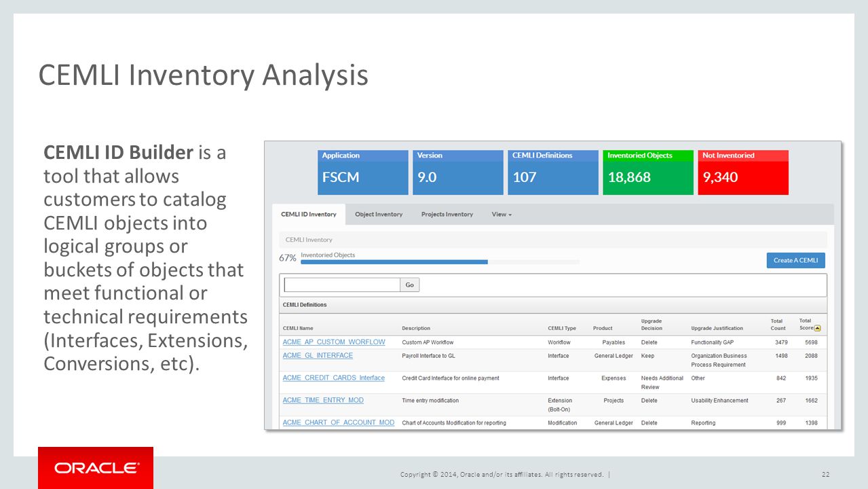Sort by the CEMLI Name column header
868x489 pixels.
point(298,328)
